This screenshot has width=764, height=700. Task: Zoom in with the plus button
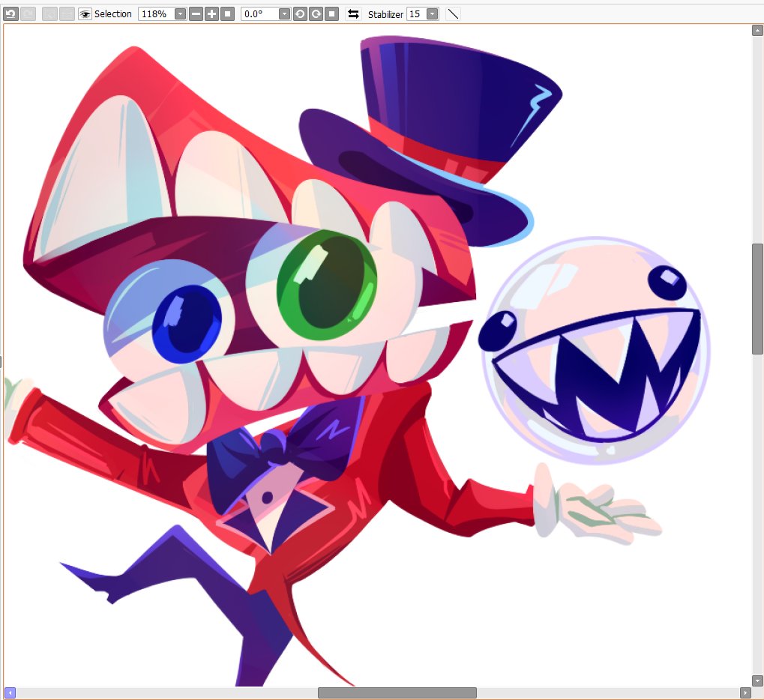pyautogui.click(x=211, y=14)
